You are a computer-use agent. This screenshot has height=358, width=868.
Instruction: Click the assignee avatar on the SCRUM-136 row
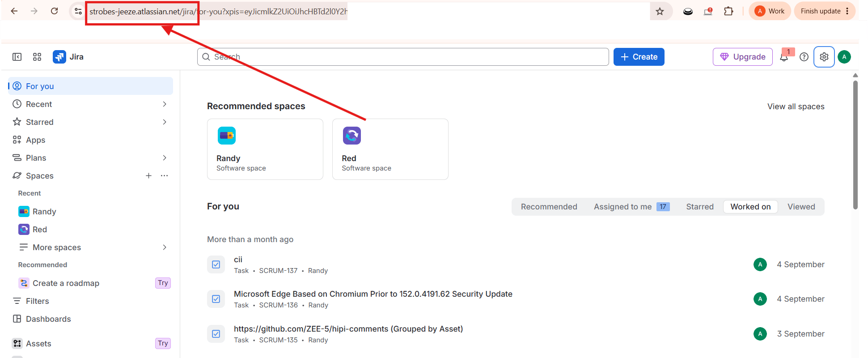tap(760, 299)
